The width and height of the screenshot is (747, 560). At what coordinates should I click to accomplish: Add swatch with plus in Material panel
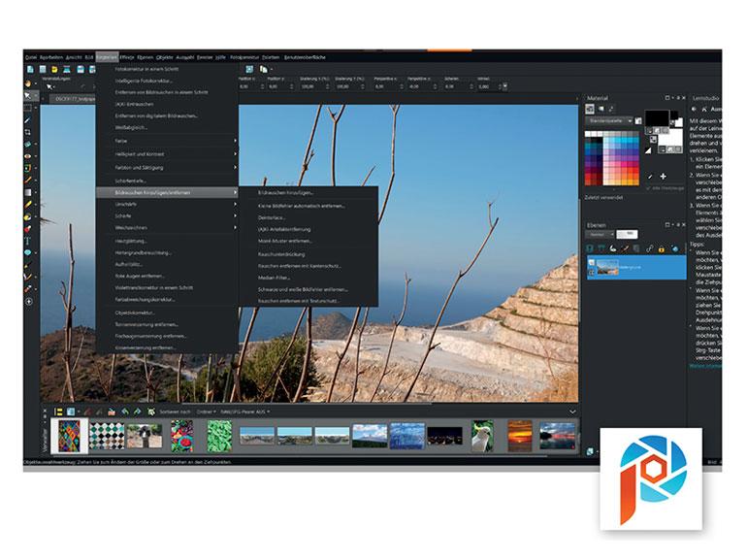coord(663,177)
